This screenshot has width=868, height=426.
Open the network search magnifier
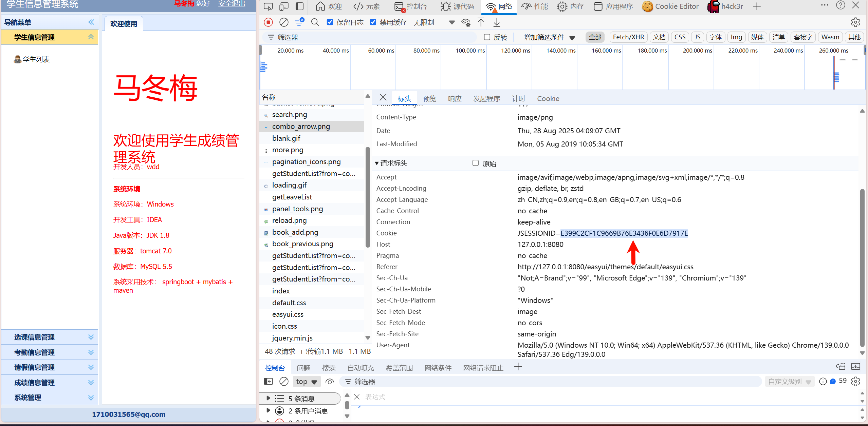click(315, 22)
